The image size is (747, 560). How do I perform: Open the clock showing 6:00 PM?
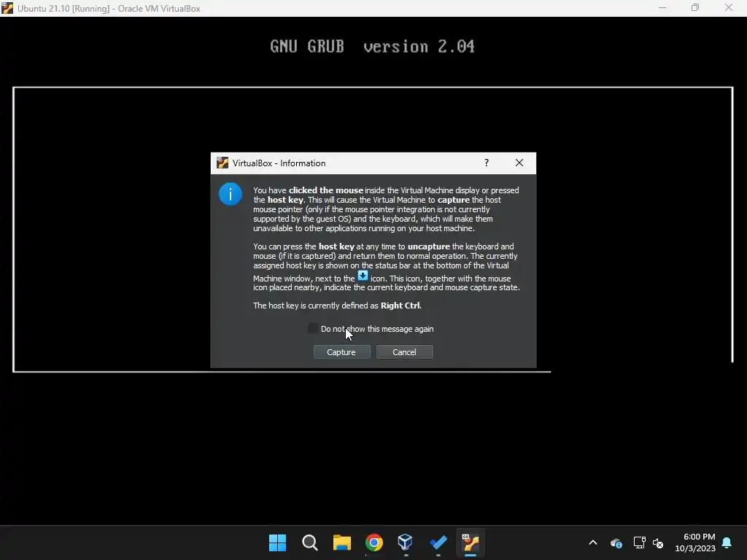pos(695,542)
